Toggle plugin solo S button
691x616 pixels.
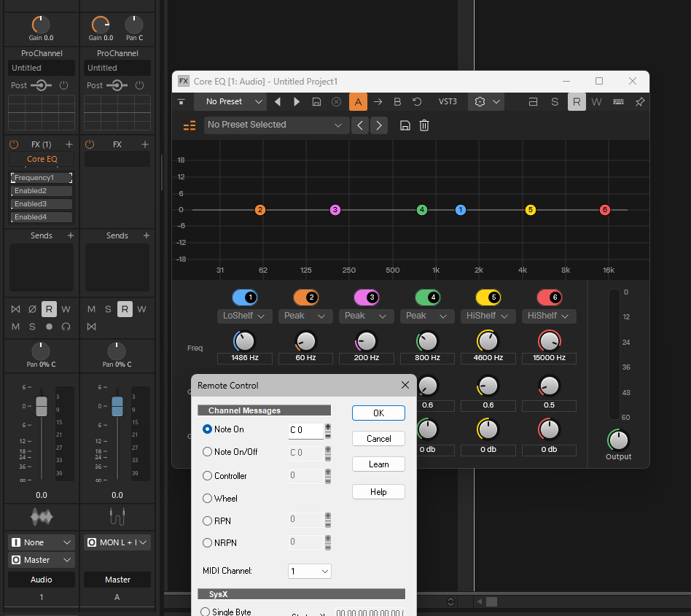(555, 102)
